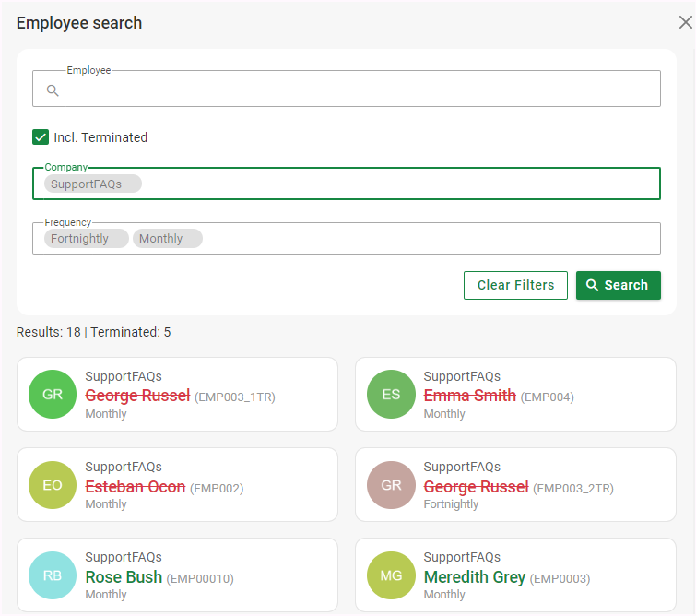Screen dimensions: 696x616
Task: Focus the Employee search input field
Action: (355, 90)
